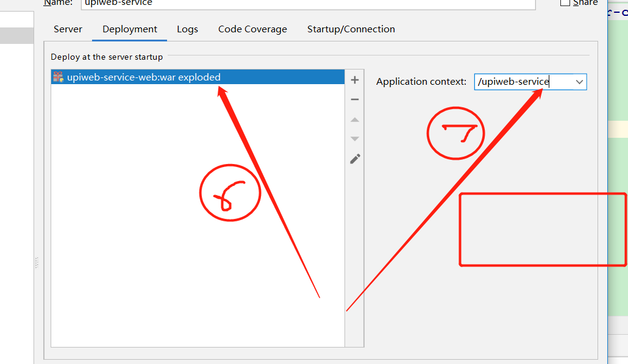Move artifact down with down arrow

355,138
